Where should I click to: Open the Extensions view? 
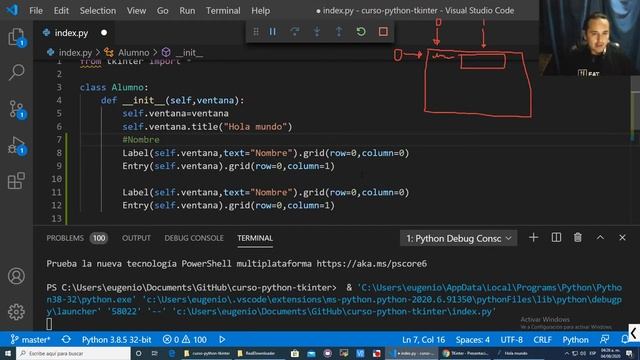pos(16,181)
